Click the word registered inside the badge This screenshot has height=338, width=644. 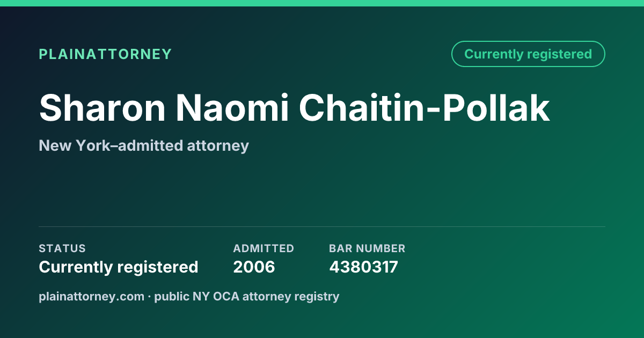point(559,55)
